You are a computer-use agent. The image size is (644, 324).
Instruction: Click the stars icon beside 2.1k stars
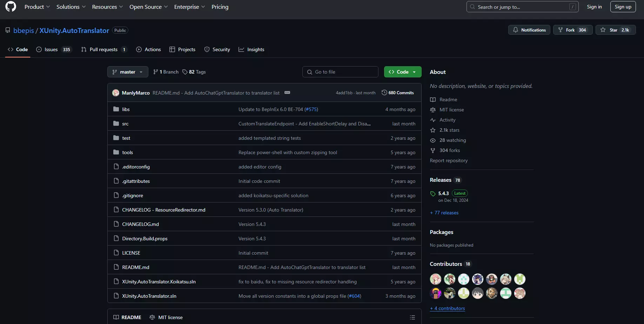[433, 130]
